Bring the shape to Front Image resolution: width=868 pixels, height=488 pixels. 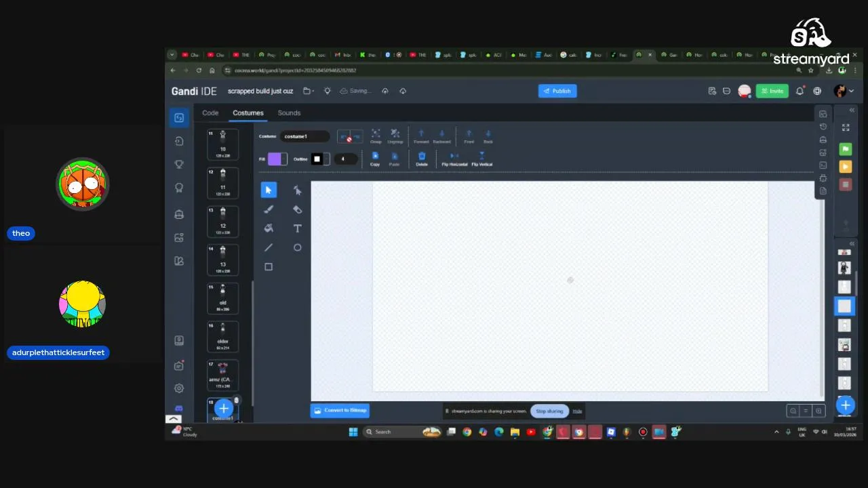[469, 136]
